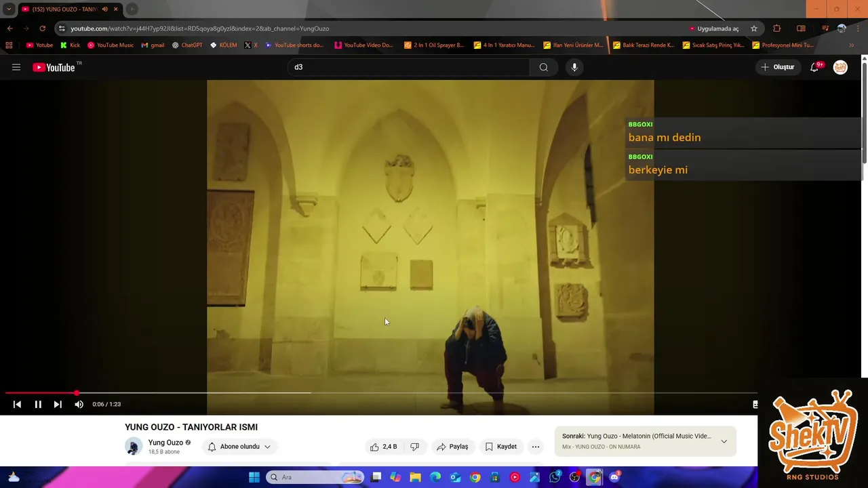Image resolution: width=868 pixels, height=488 pixels.
Task: Open Outlook from the taskbar
Action: (455, 477)
